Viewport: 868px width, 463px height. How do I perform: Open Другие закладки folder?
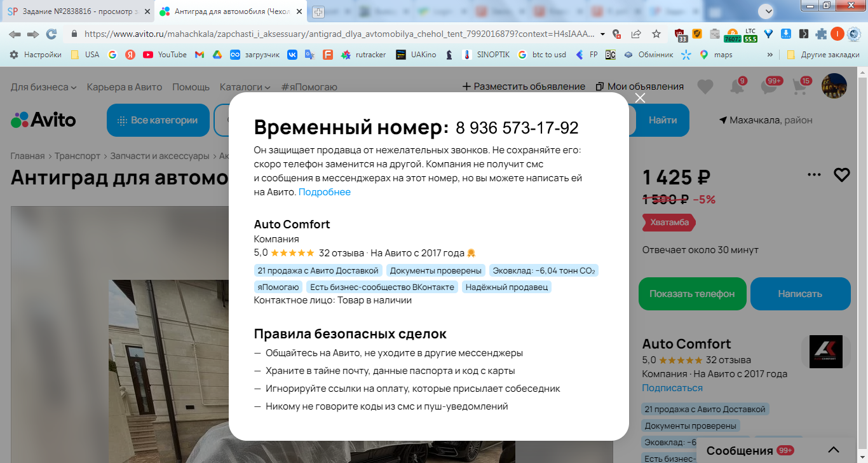[823, 55]
